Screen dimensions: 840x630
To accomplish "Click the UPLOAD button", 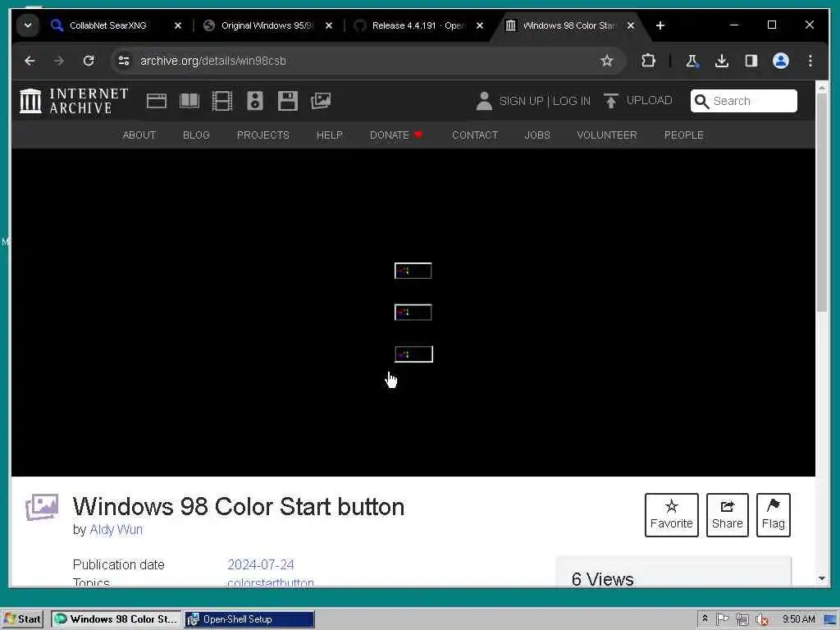I will click(x=637, y=101).
